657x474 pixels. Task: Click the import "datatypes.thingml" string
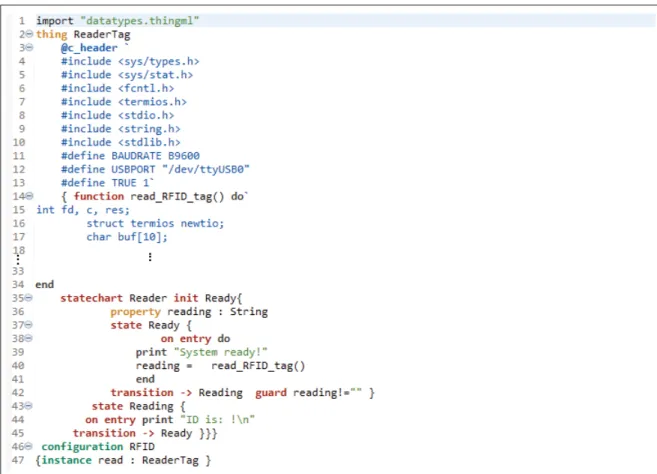pos(140,21)
